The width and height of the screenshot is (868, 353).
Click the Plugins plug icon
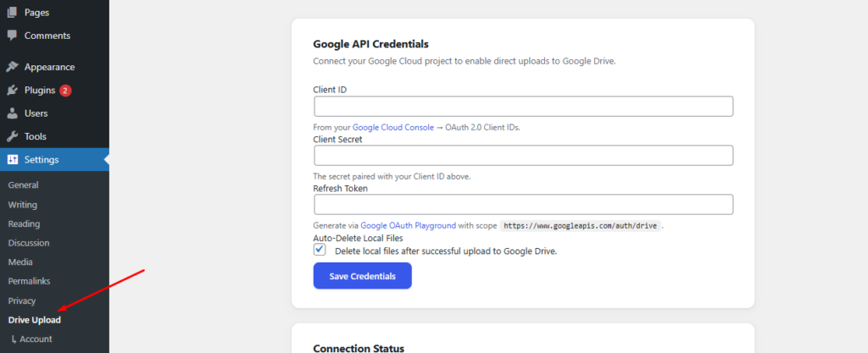coord(12,91)
